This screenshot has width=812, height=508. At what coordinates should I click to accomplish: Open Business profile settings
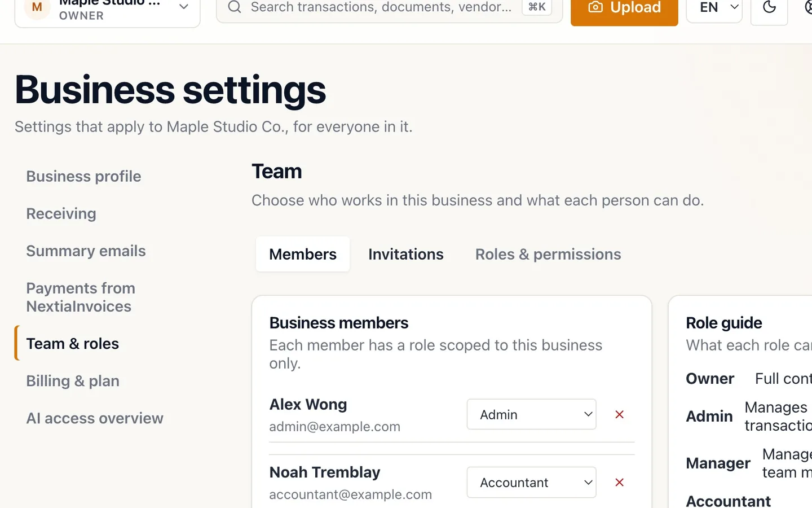tap(83, 176)
